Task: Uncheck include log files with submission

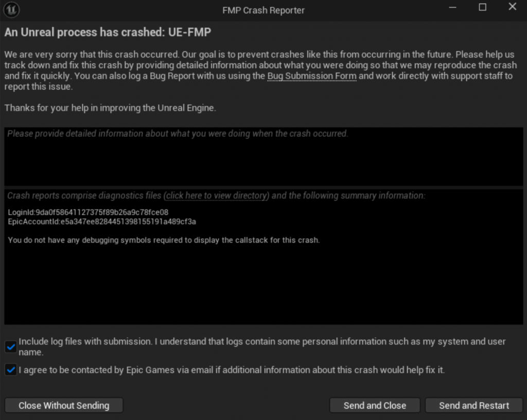Action: click(11, 346)
